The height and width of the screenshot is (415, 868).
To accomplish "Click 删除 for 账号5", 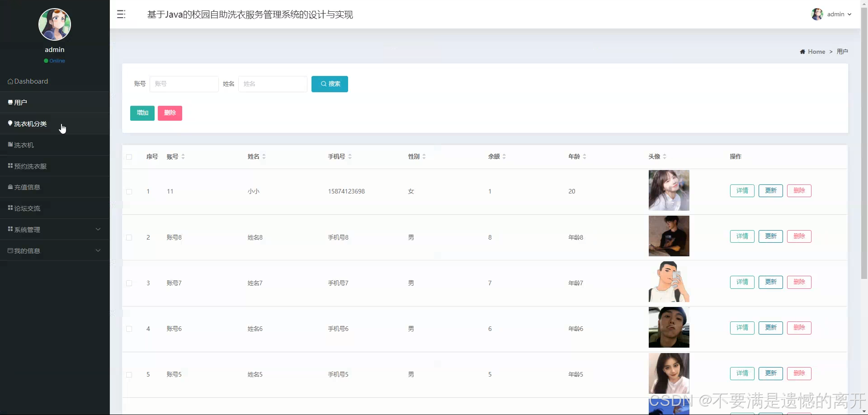I will pos(799,373).
